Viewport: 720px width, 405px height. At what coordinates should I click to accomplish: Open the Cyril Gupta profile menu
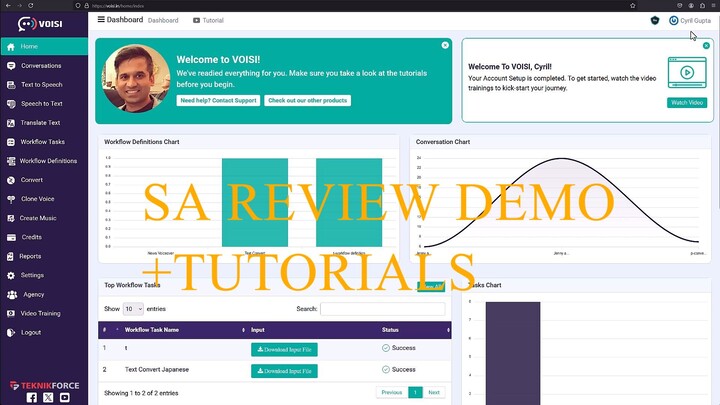pyautogui.click(x=690, y=20)
